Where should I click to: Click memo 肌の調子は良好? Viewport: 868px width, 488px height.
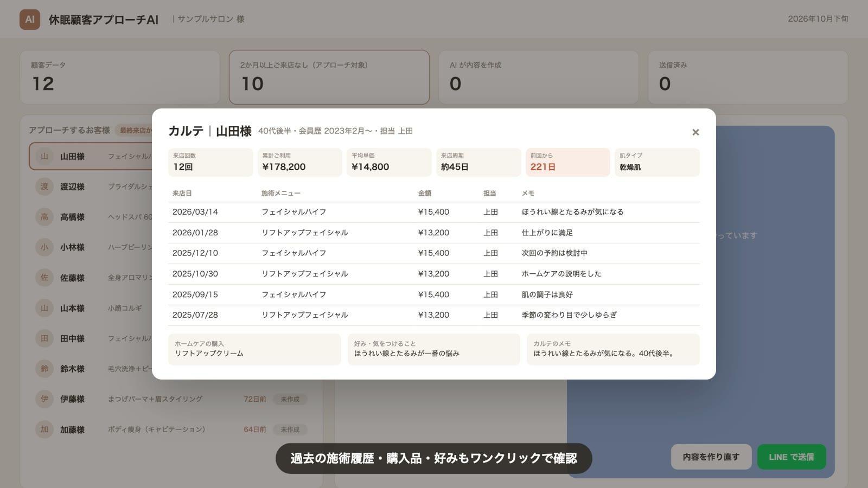click(547, 294)
